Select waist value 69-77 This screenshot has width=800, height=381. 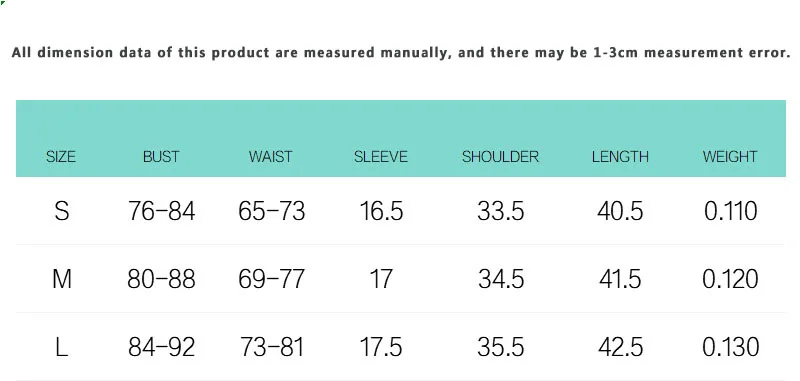271,279
